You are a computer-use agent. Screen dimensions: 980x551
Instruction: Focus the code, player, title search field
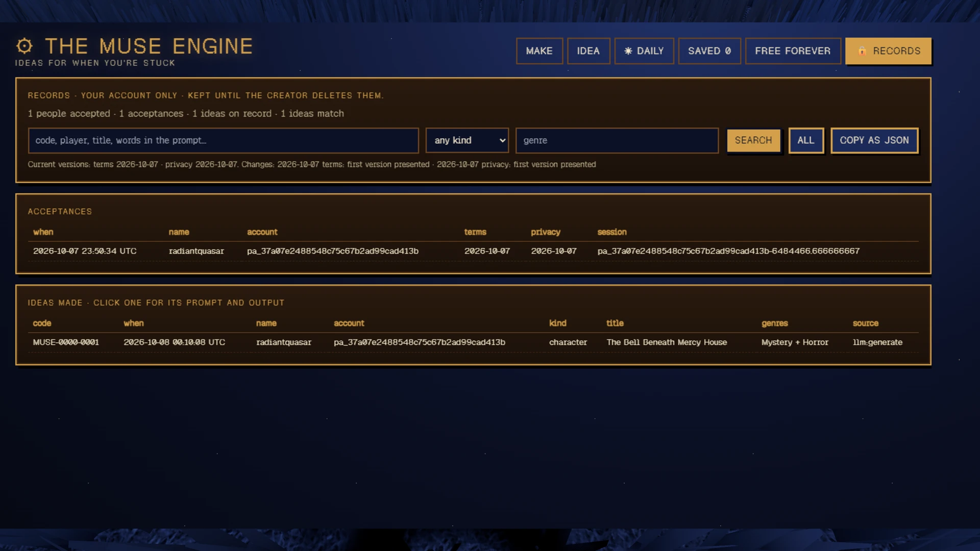point(224,140)
